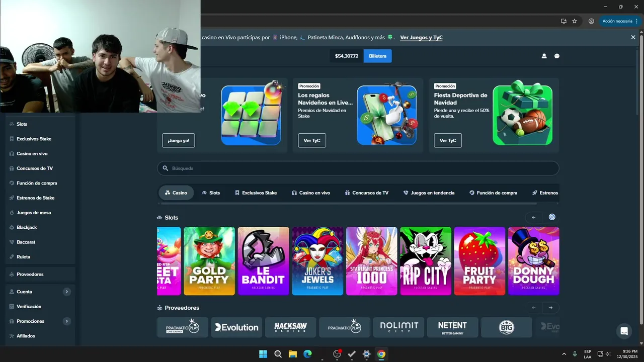
Task: Open Slots in the sidebar
Action: [x=40, y=124]
